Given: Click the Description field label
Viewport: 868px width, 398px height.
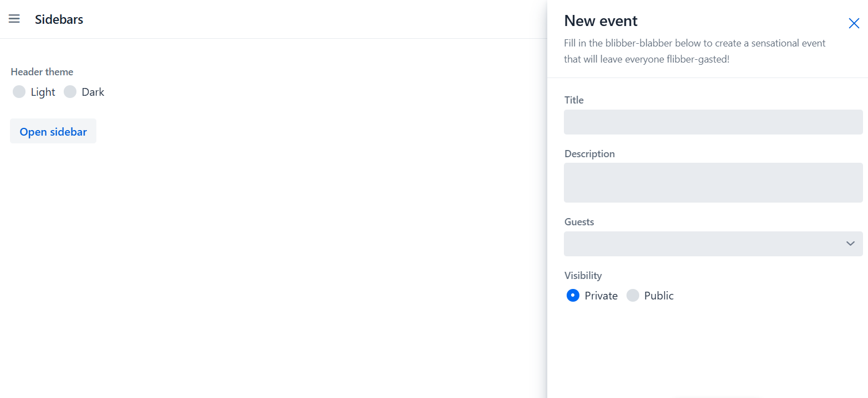Looking at the screenshot, I should click(589, 154).
